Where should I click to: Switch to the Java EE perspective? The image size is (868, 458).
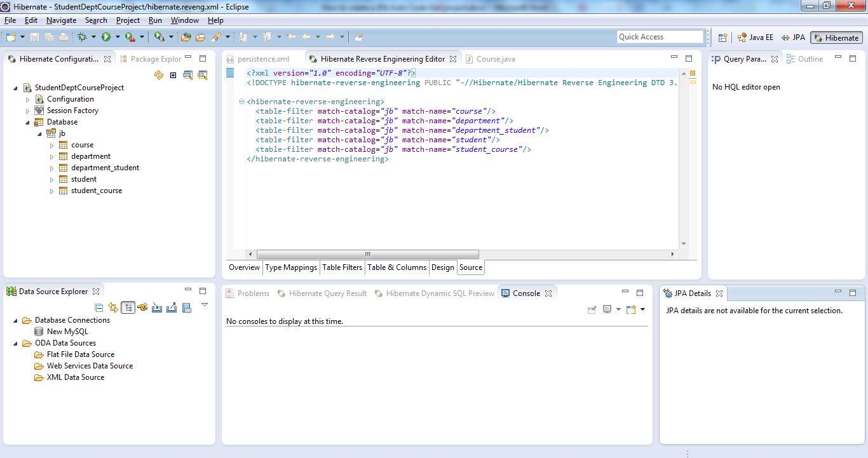pos(756,37)
